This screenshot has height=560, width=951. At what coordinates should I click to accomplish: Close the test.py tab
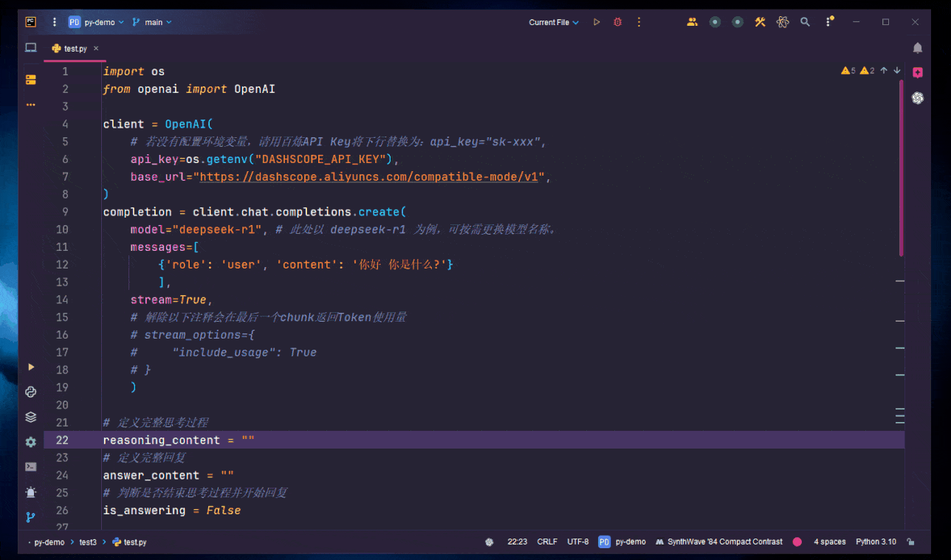(96, 49)
